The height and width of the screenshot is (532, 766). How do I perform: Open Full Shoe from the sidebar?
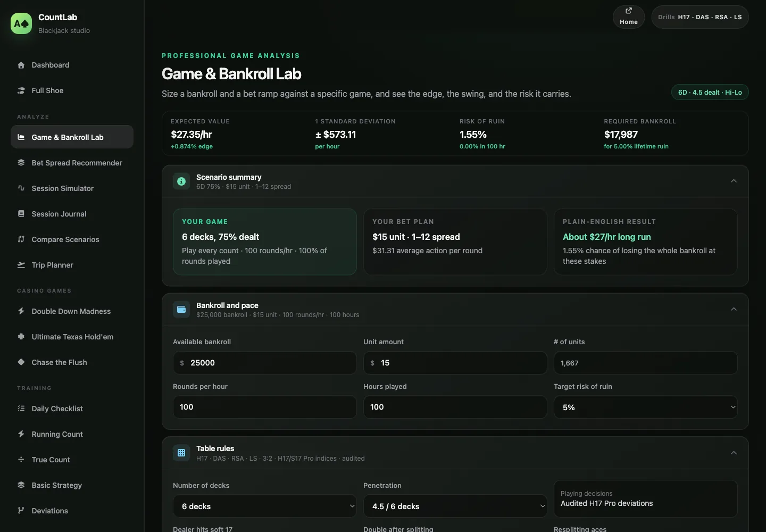point(72,91)
